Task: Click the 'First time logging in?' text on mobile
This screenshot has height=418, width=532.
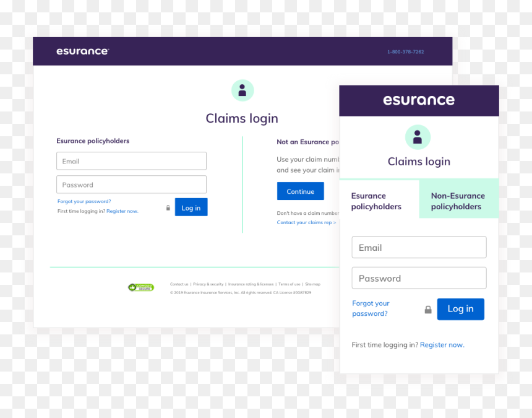Action: tap(385, 345)
